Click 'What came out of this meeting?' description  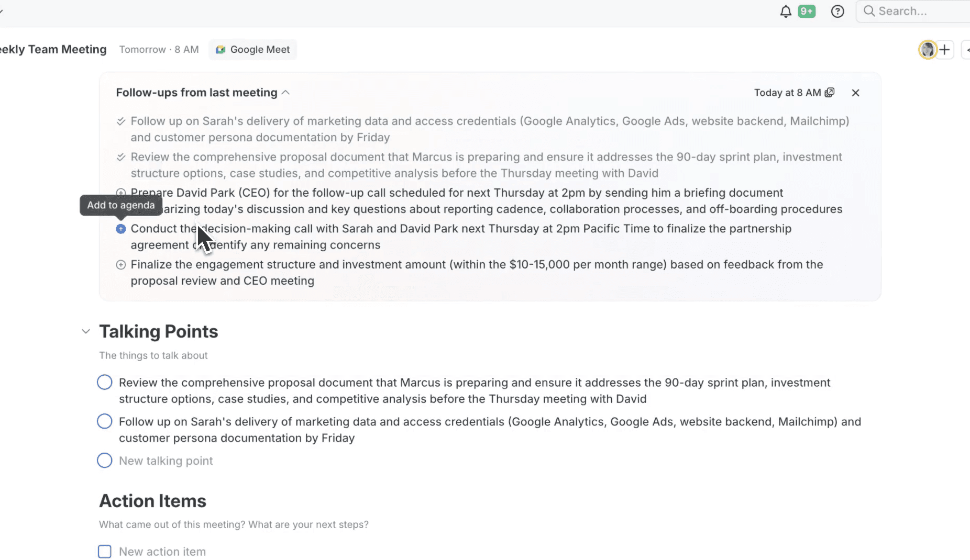click(x=234, y=524)
